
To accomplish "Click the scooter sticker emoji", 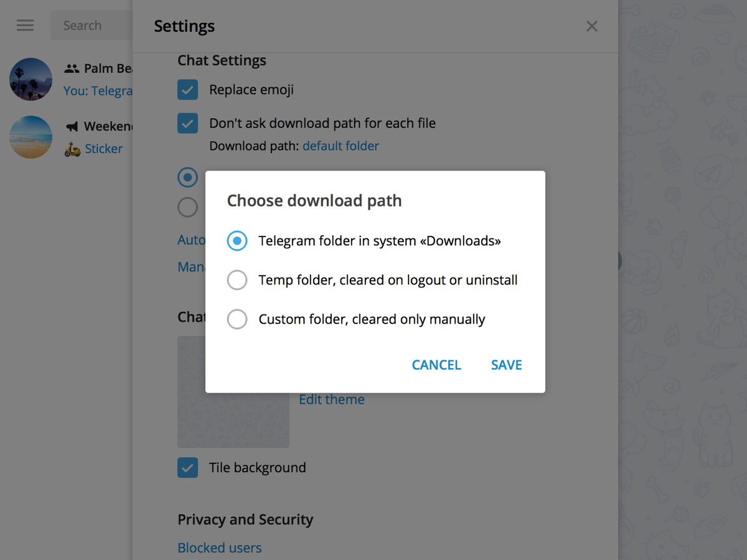I will (x=72, y=149).
